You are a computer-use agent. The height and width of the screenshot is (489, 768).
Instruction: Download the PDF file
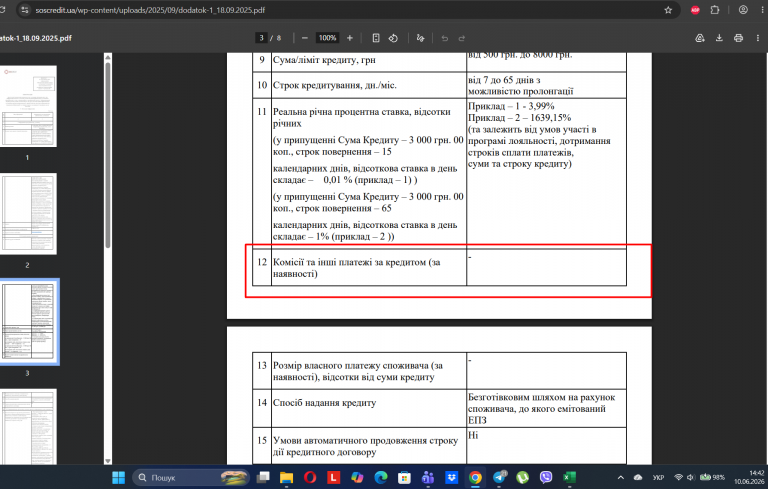tap(719, 38)
